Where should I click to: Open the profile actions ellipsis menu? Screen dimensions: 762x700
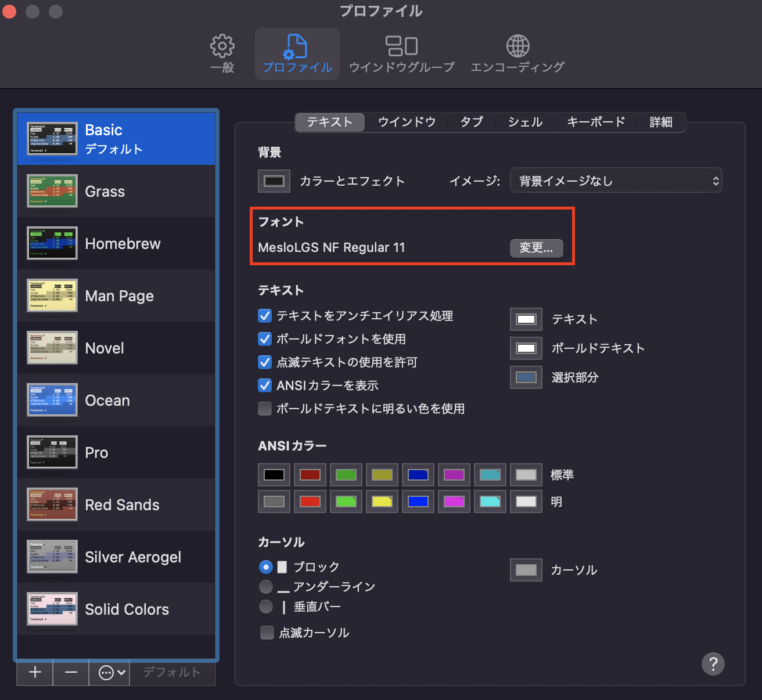point(109,672)
